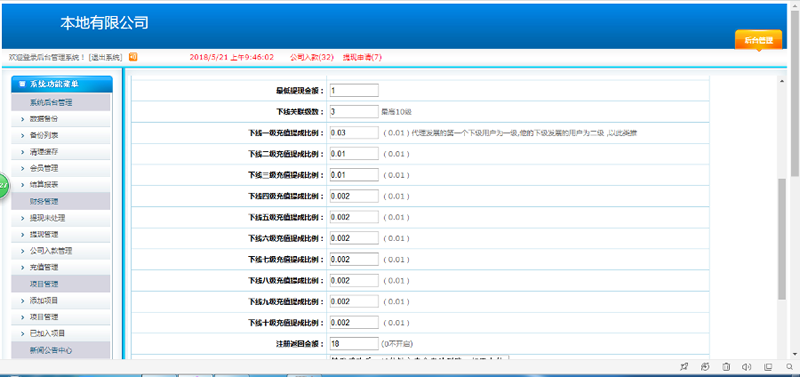
Task: Click the 最低提现金额 input field
Action: pos(354,90)
